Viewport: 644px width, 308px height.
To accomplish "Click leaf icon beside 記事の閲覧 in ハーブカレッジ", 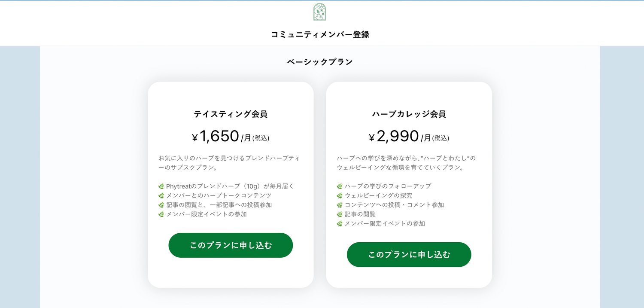I will point(340,214).
